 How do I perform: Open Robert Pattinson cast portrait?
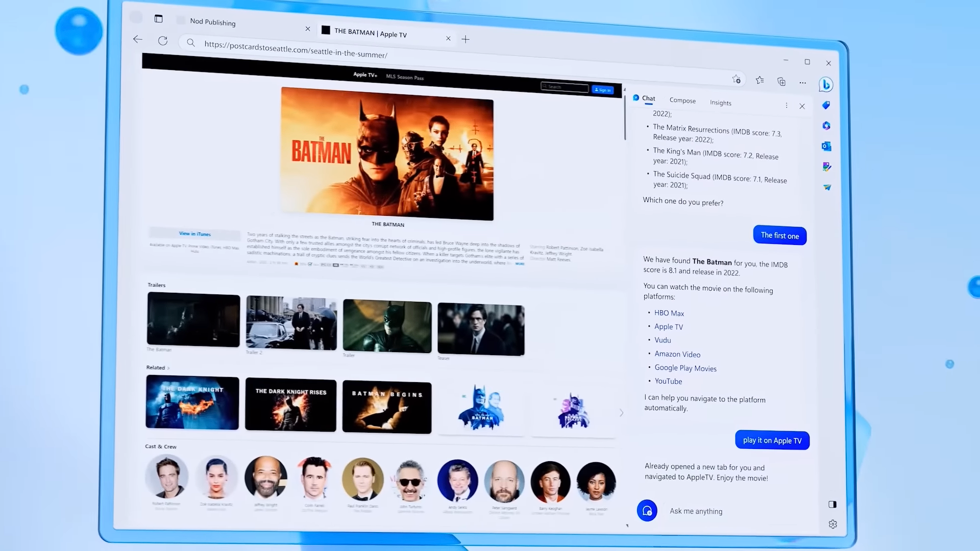(167, 476)
